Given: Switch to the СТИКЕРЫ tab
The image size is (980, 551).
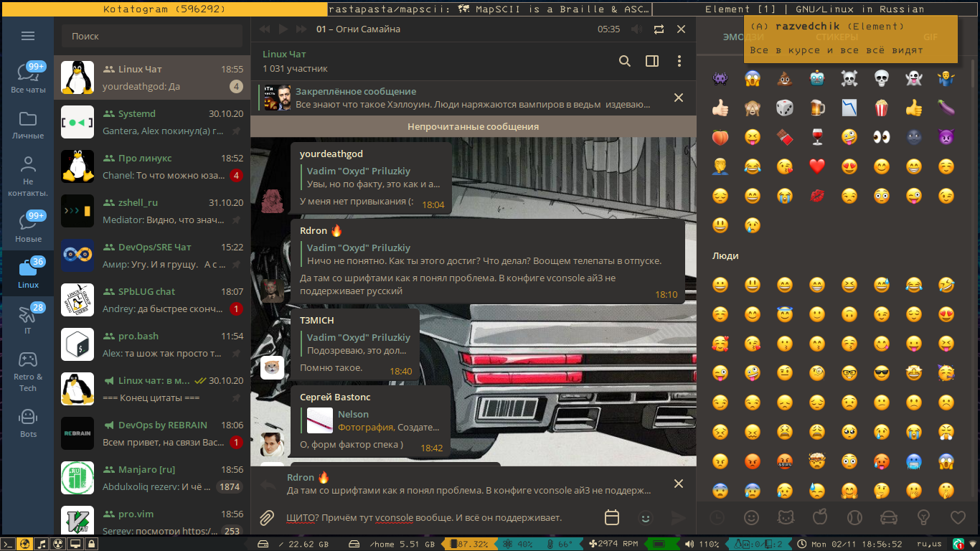Looking at the screenshot, I should 837,37.
